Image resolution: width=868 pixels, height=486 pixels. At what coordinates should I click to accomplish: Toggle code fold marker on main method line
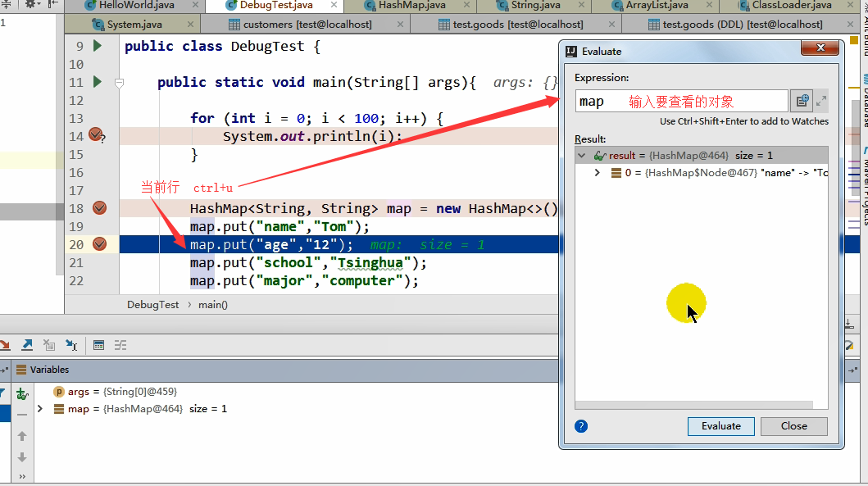[119, 83]
